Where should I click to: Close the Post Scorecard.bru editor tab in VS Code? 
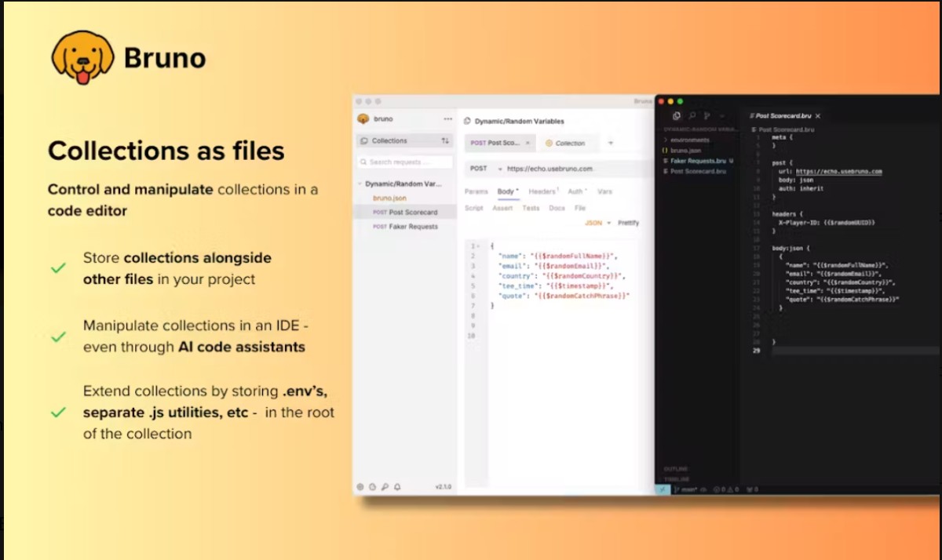coord(817,116)
